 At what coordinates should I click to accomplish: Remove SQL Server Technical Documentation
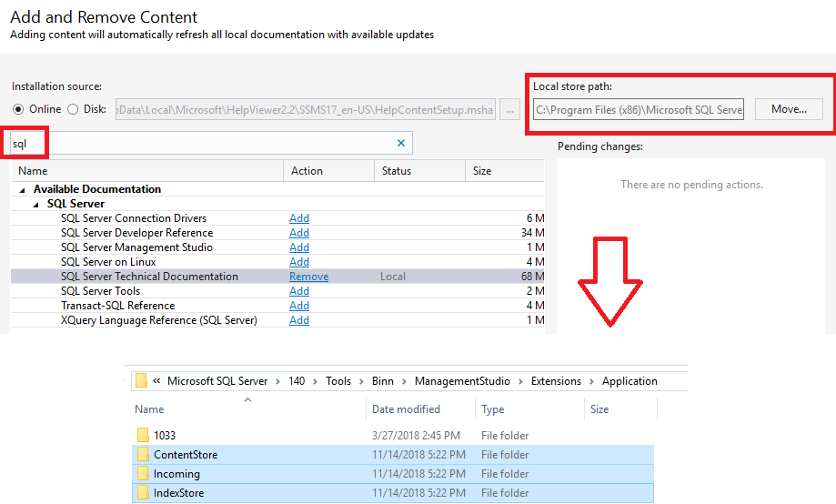click(x=308, y=277)
